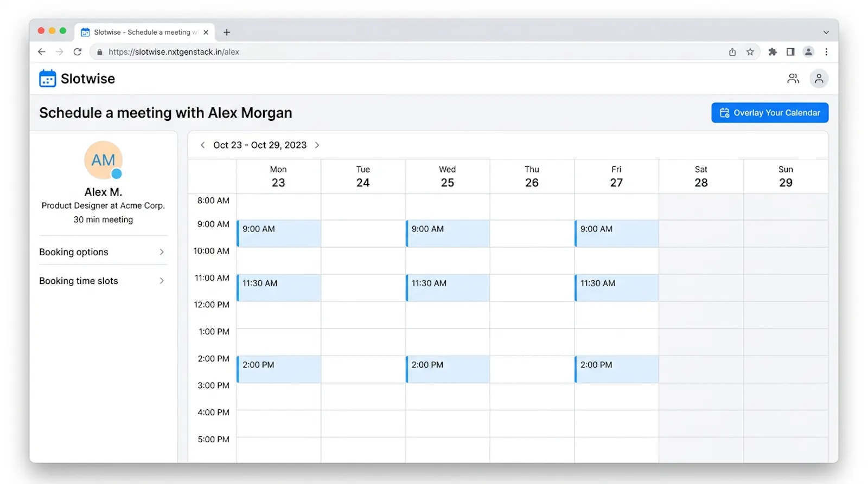The height and width of the screenshot is (484, 868).
Task: Expand Booking options
Action: point(102,252)
